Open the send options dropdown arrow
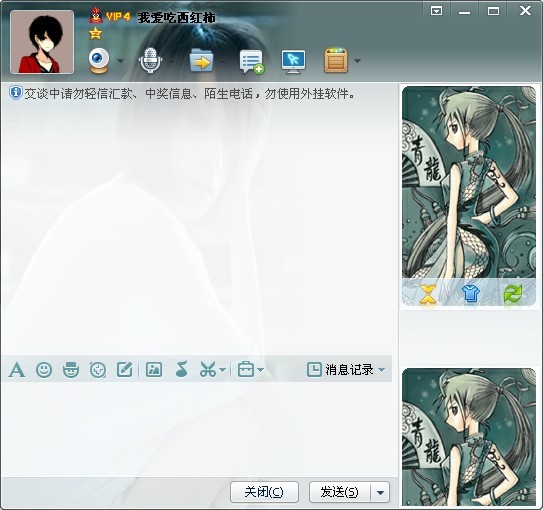Screen dimensions: 543x510 380,492
